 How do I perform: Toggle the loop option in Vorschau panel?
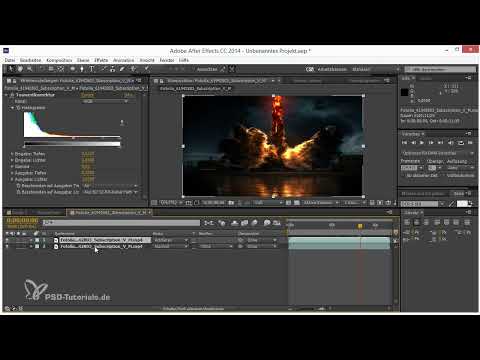click(461, 143)
